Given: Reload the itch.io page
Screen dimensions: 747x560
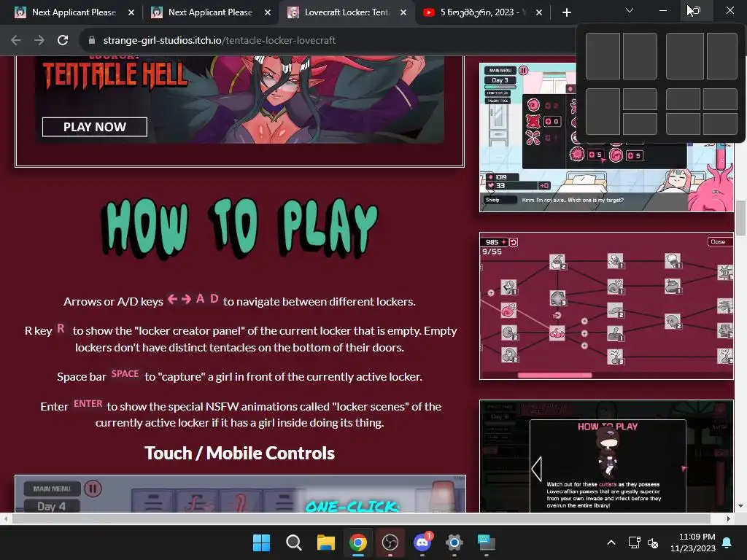Looking at the screenshot, I should (x=63, y=41).
